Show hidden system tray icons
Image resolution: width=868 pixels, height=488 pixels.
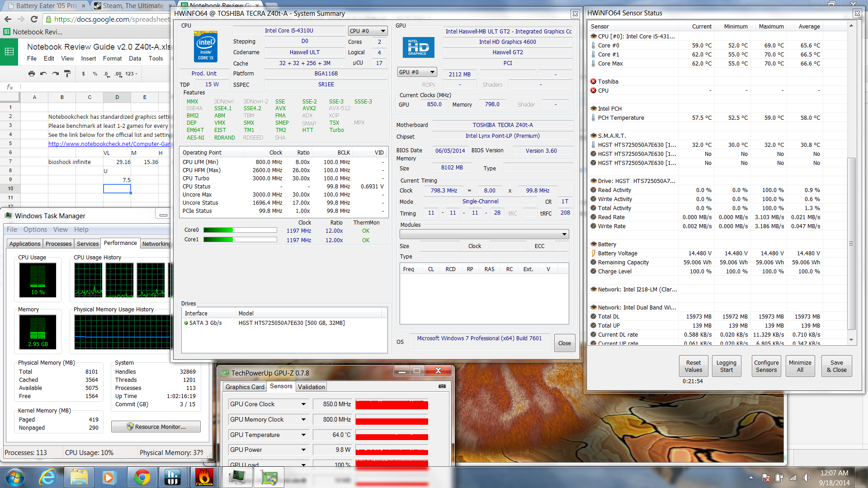click(x=751, y=478)
